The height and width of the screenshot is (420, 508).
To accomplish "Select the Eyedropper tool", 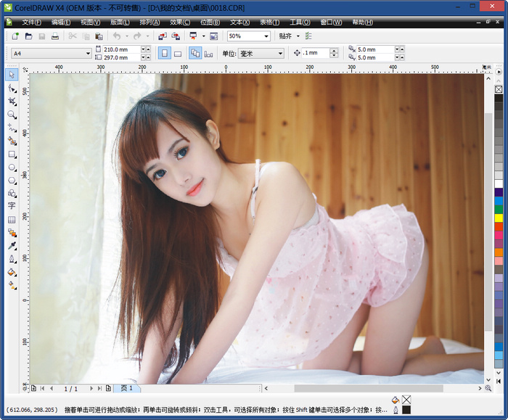I will (x=12, y=246).
